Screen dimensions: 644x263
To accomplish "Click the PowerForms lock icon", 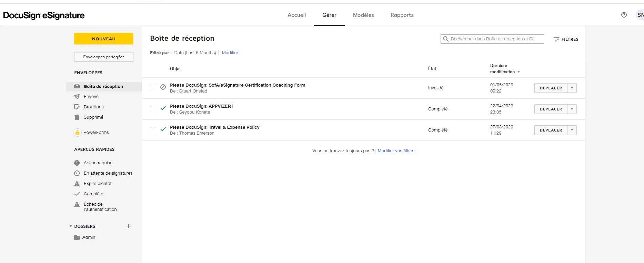I will (x=78, y=133).
